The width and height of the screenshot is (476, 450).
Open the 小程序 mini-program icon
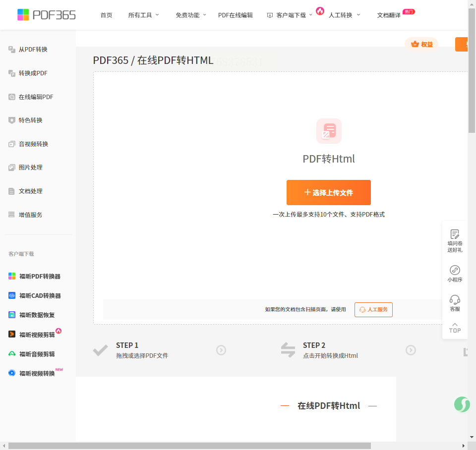click(x=455, y=270)
